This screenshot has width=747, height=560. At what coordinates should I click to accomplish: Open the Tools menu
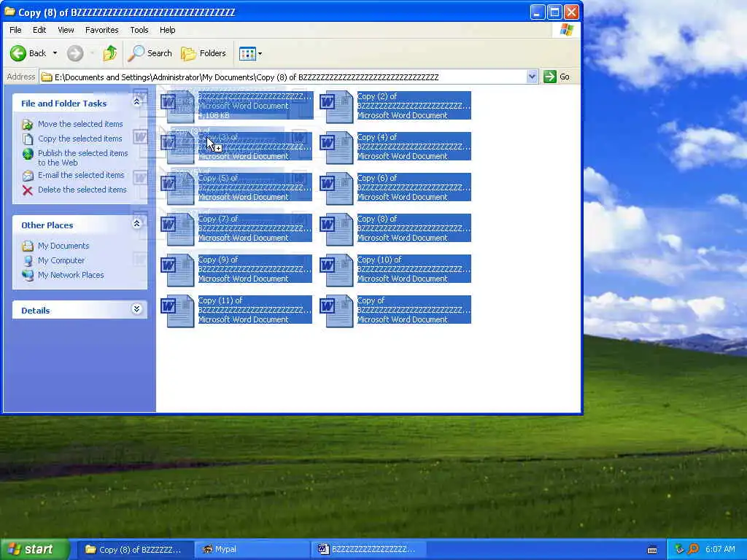click(x=139, y=30)
